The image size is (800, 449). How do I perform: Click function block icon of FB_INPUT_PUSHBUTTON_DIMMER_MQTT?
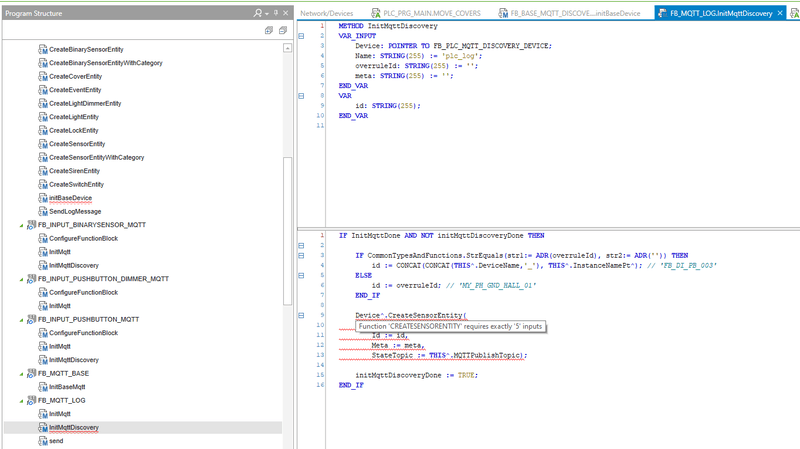click(32, 279)
